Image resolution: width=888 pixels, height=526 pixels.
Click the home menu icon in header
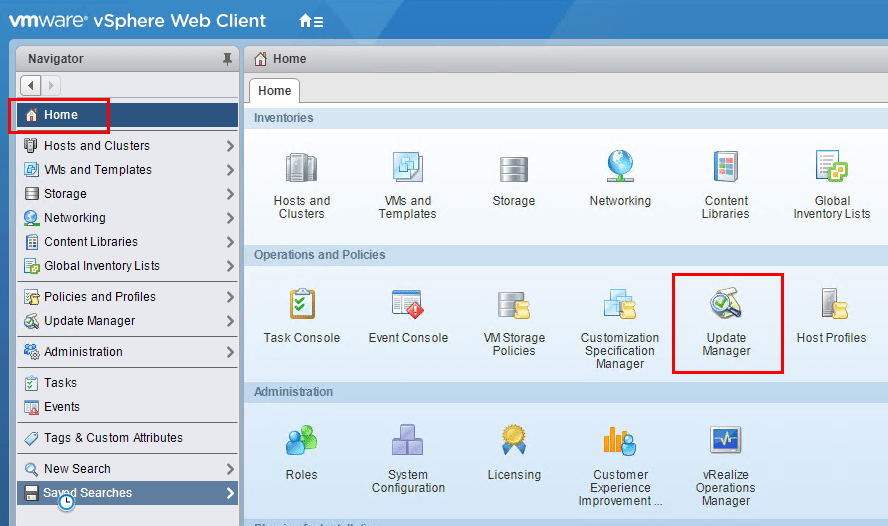311,22
